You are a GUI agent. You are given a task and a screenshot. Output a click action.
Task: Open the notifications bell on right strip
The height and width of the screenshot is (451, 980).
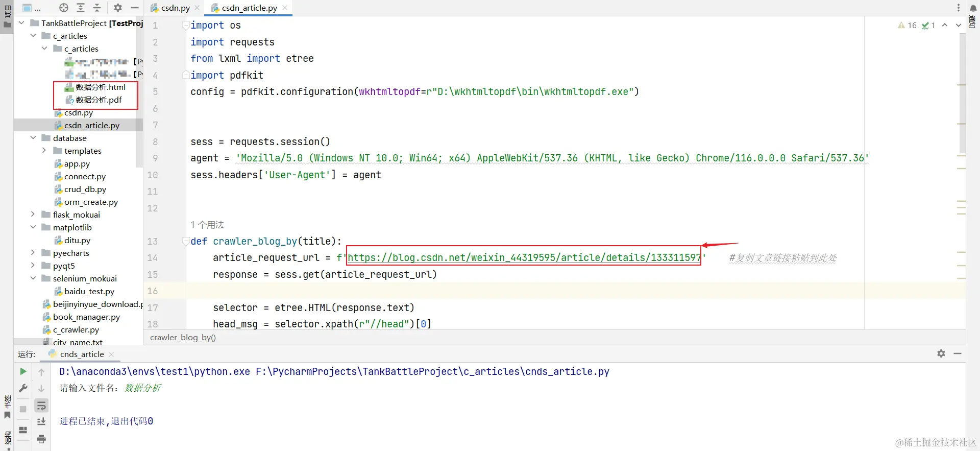[973, 8]
